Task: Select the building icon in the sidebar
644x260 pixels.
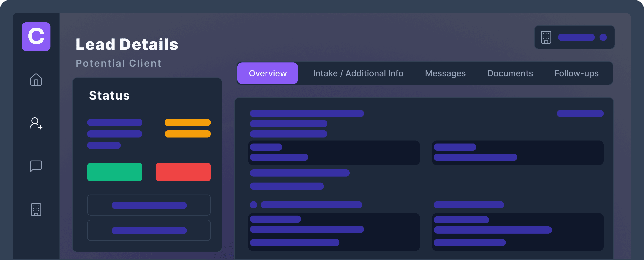Action: coord(36,210)
